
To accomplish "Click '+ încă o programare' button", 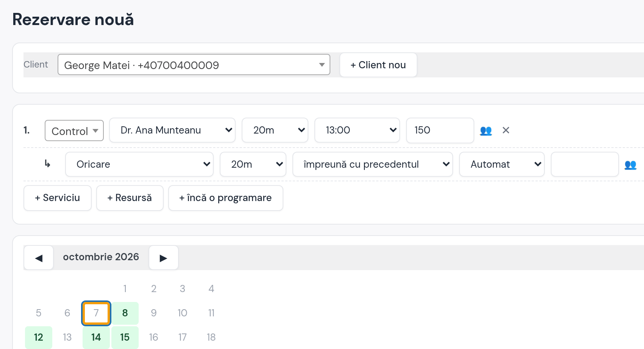I will pyautogui.click(x=226, y=198).
